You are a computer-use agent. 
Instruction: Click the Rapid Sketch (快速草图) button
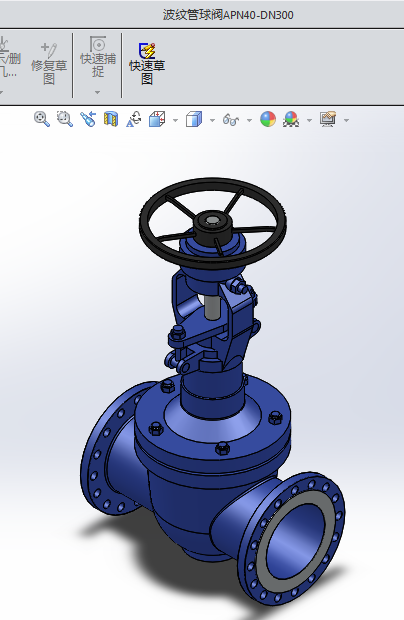[147, 64]
